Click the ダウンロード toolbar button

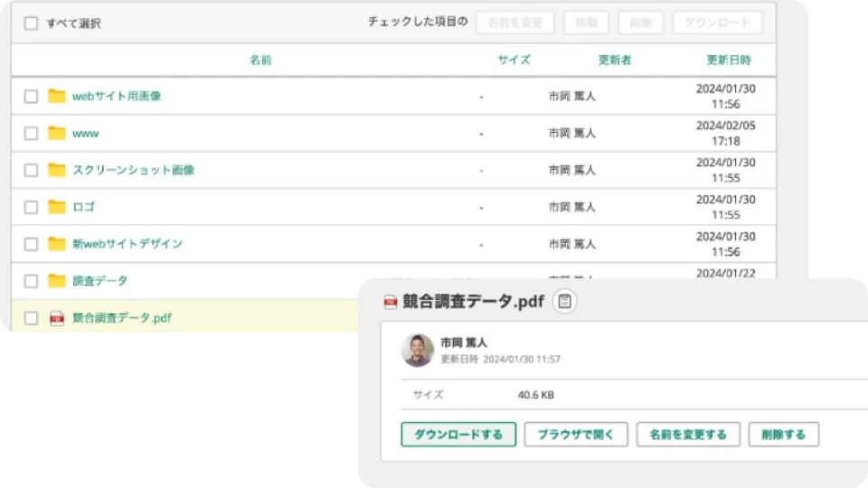[717, 23]
